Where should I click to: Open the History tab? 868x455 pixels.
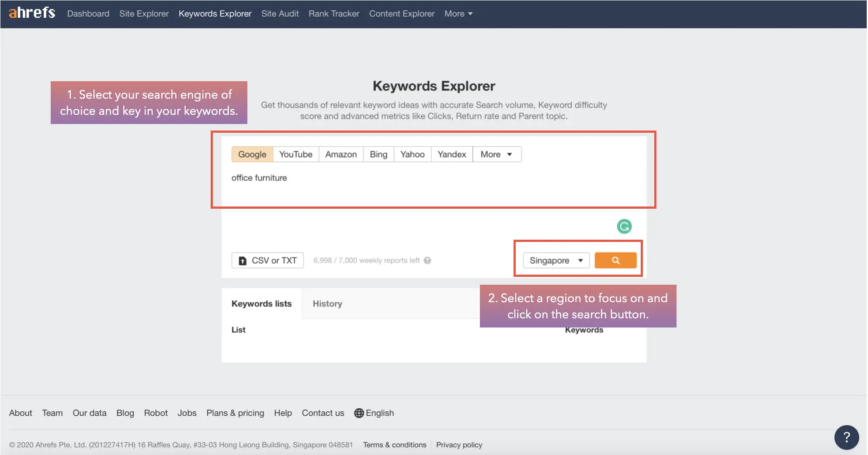pyautogui.click(x=327, y=303)
